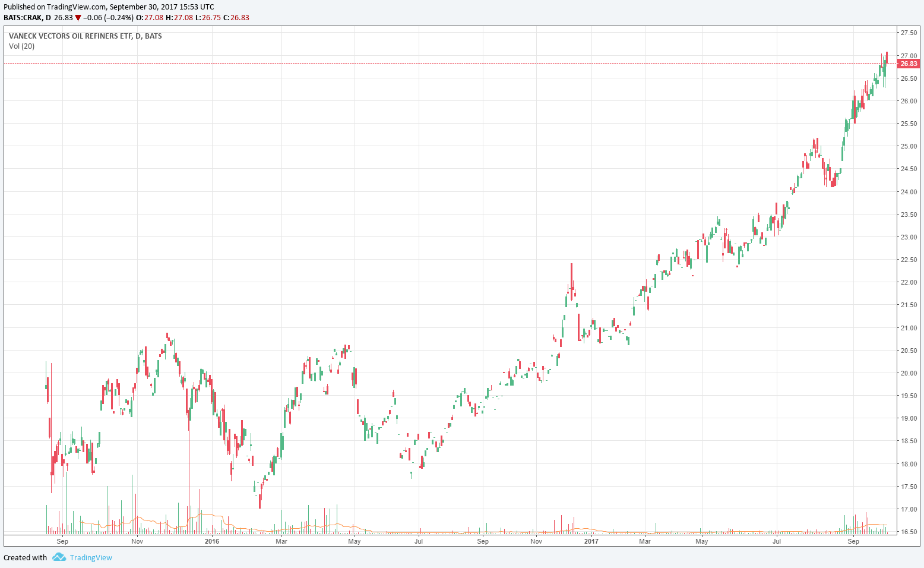
Task: Click the open value O:27.08 in the header
Action: [x=149, y=18]
